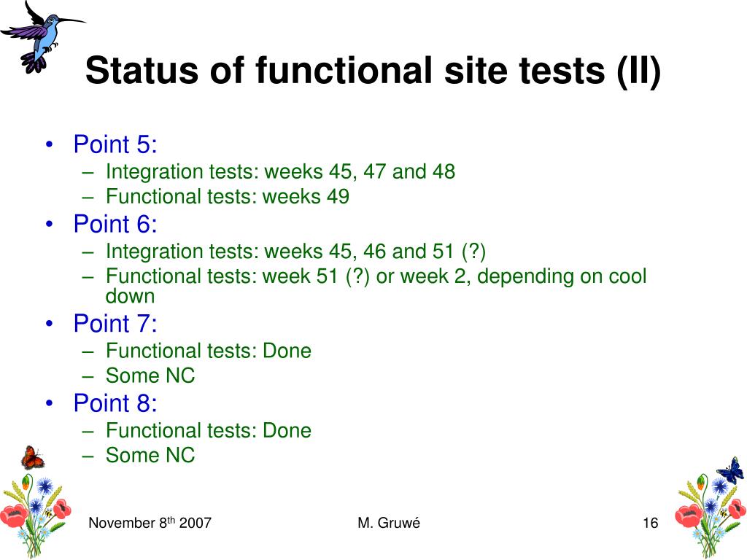The width and height of the screenshot is (747, 560).
Task: Click the Point 8 heading
Action: 115,403
